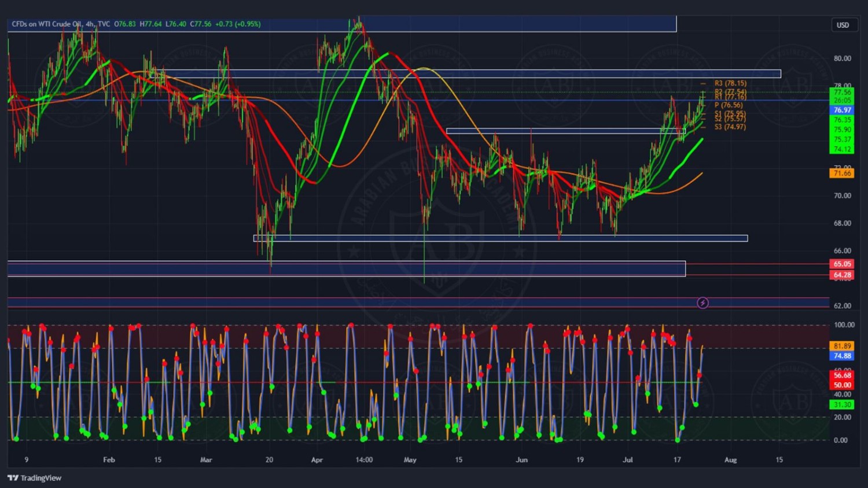Click the green 31.30 oscillator label
868x488 pixels.
pos(842,404)
